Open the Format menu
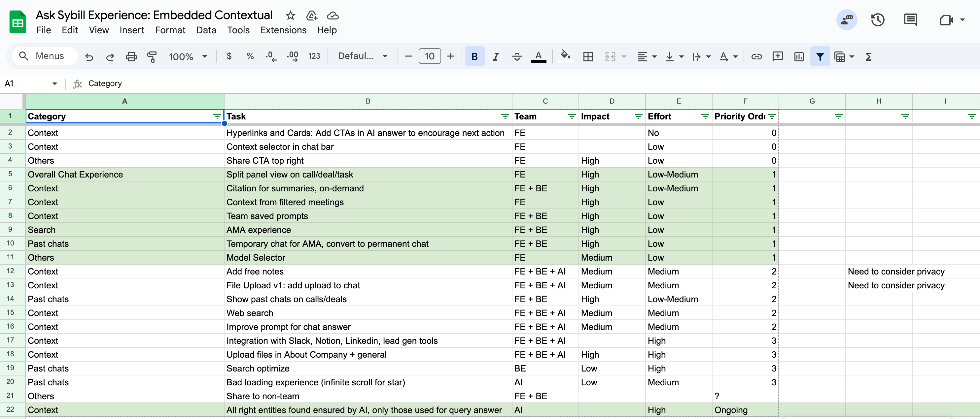The image size is (980, 419). click(x=170, y=30)
